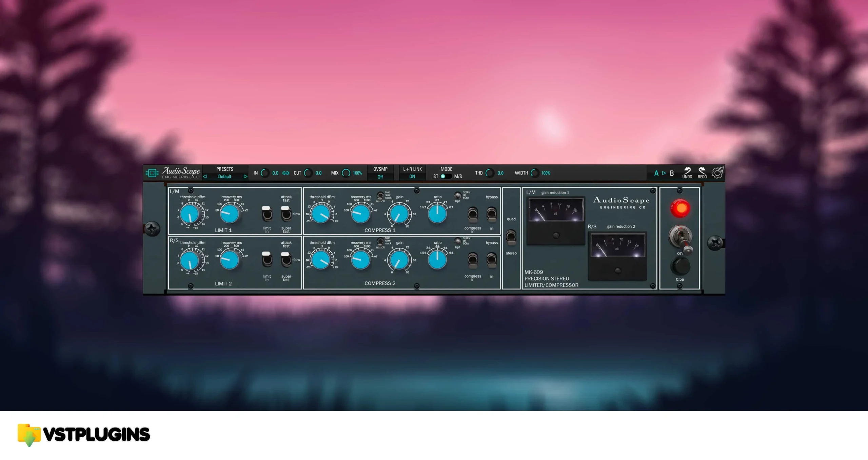Copy A to B arrow
The width and height of the screenshot is (868, 460).
click(x=664, y=173)
